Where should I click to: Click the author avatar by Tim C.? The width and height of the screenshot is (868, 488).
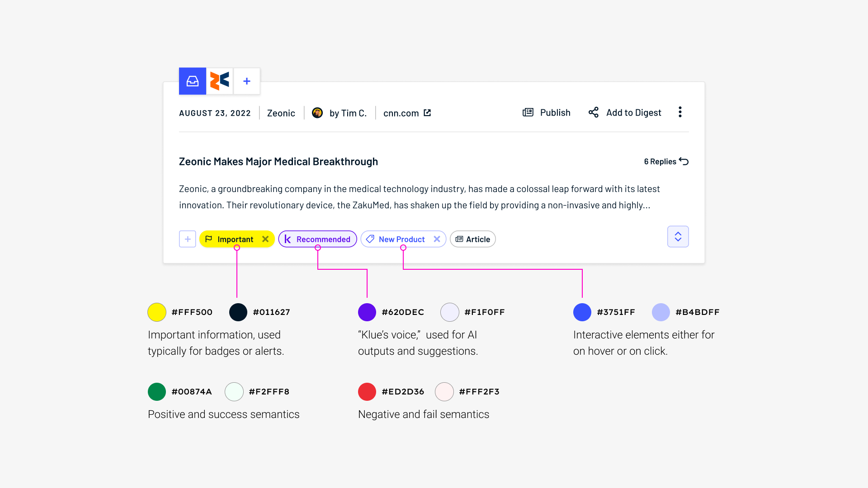317,113
